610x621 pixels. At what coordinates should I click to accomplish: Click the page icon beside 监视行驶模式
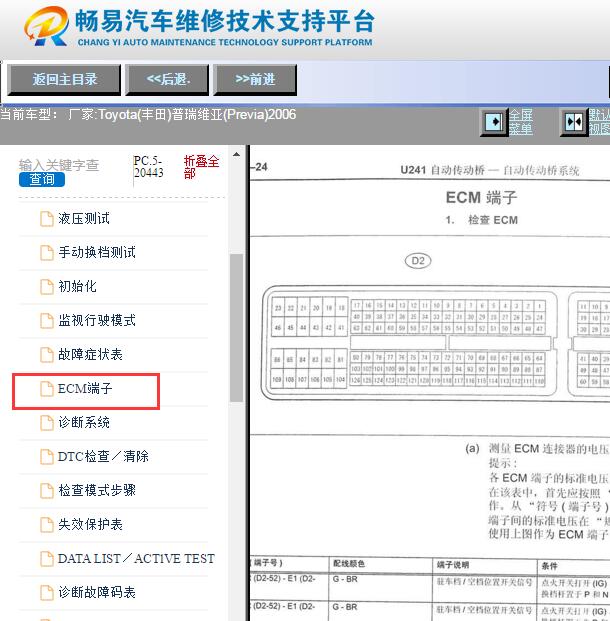coord(47,321)
